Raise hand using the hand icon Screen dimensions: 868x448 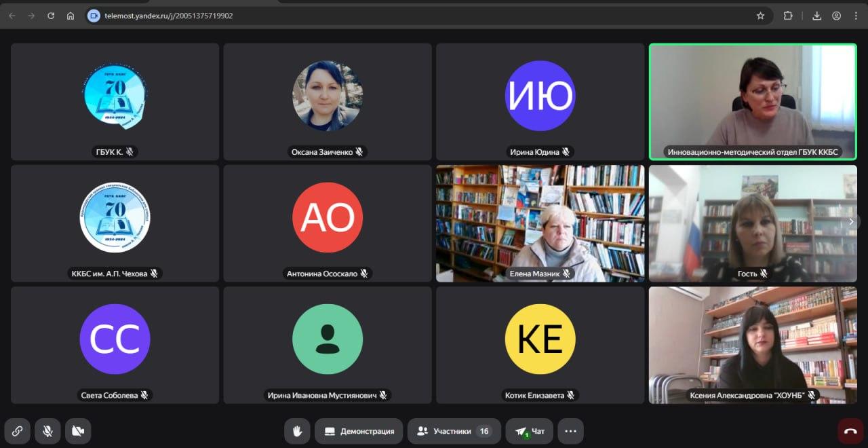tap(297, 431)
